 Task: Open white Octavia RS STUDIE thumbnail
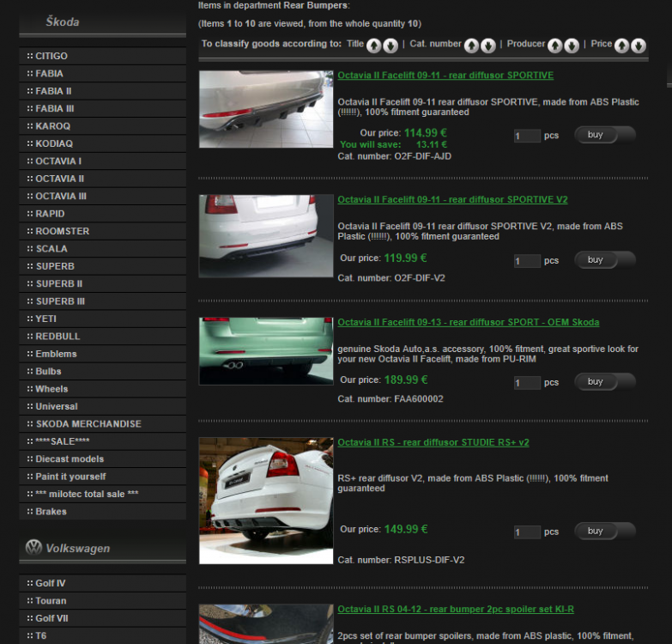(x=266, y=501)
